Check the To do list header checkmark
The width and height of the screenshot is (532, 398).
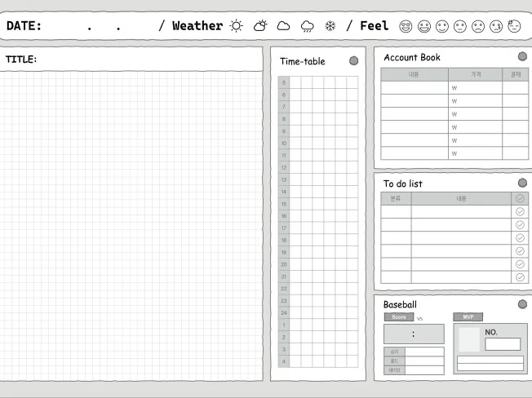521,198
